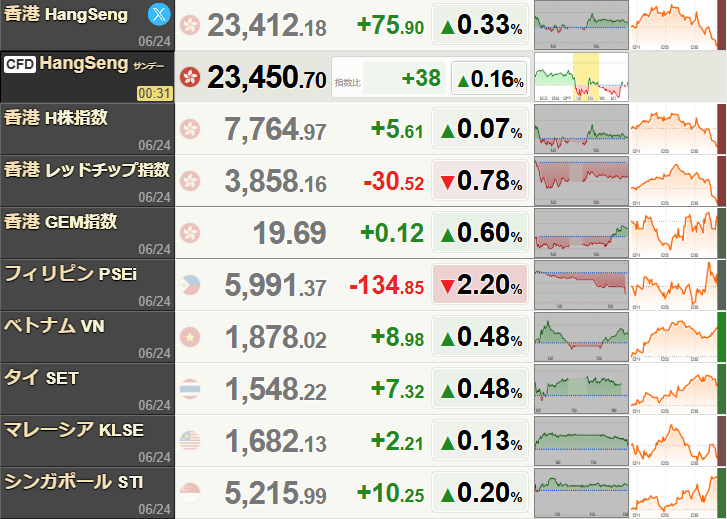Click the X (Twitter) icon beside HangSeng
This screenshot has height=519, width=727.
(159, 14)
